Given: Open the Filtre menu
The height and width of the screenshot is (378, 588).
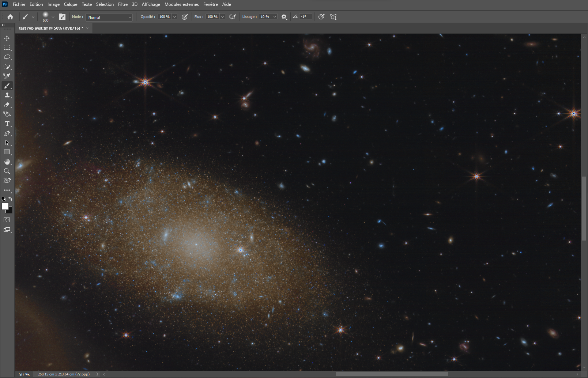Looking at the screenshot, I should (x=123, y=4).
